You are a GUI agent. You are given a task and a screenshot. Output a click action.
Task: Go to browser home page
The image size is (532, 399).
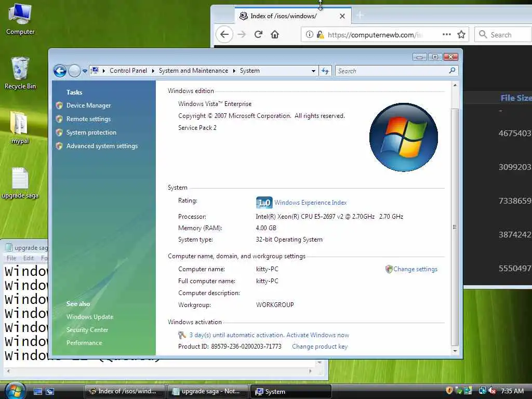click(275, 34)
